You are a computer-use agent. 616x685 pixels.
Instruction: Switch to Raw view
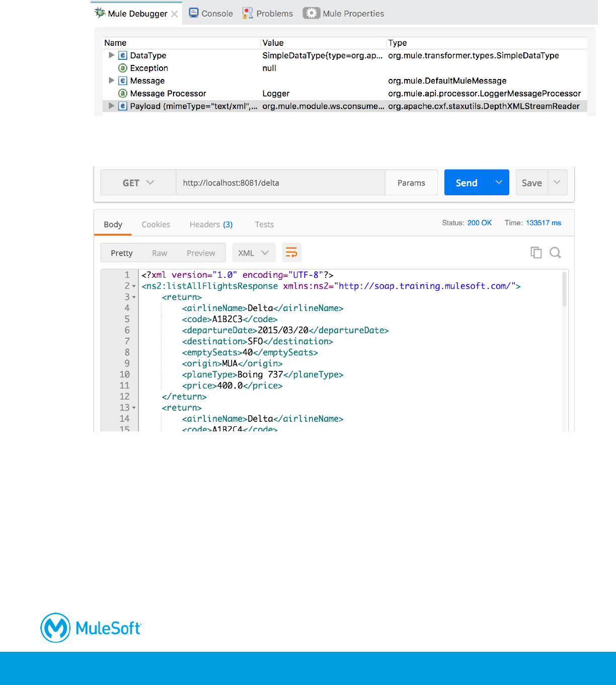pyautogui.click(x=160, y=253)
